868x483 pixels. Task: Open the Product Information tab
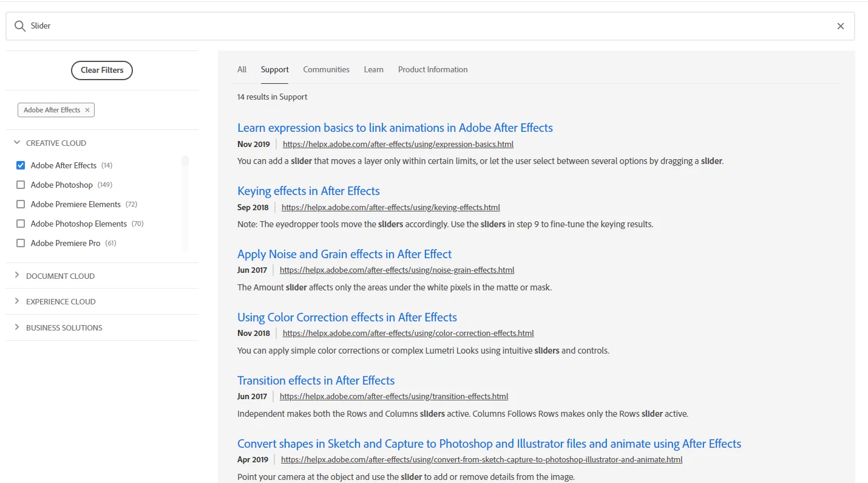click(x=433, y=69)
